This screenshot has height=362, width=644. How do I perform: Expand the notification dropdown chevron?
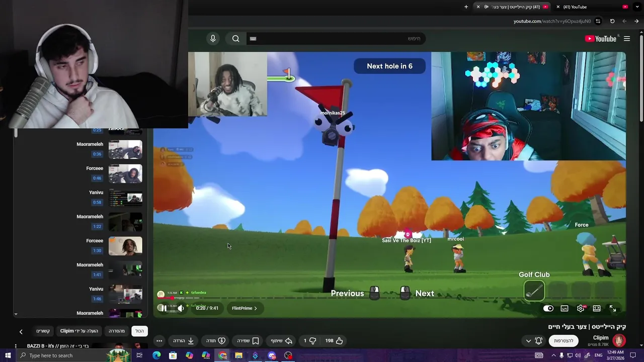pyautogui.click(x=528, y=340)
